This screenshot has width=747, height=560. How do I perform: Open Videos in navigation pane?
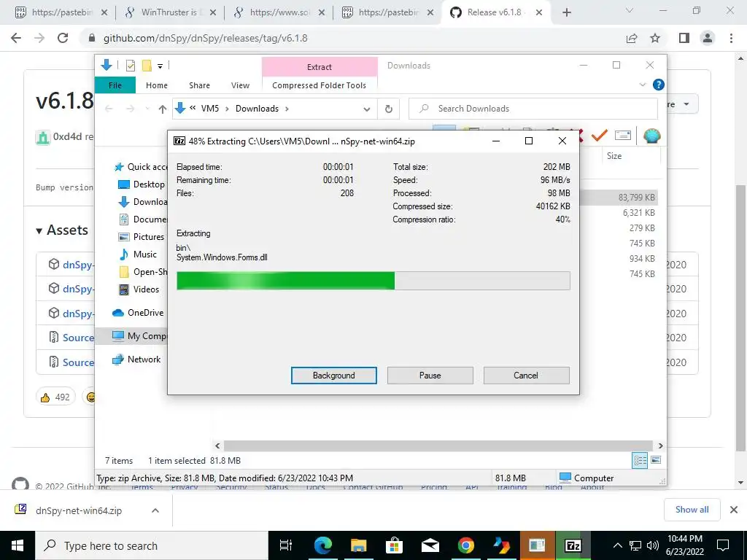[x=139, y=289]
